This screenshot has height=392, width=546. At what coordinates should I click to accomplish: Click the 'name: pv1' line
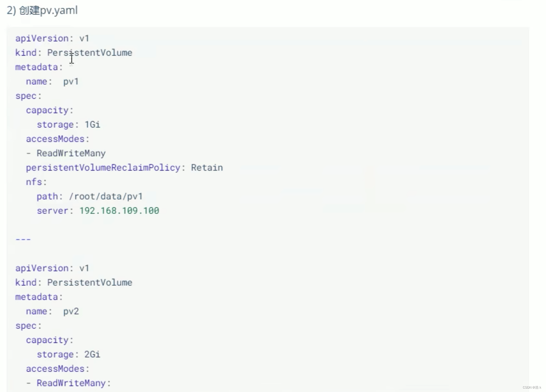click(x=52, y=82)
